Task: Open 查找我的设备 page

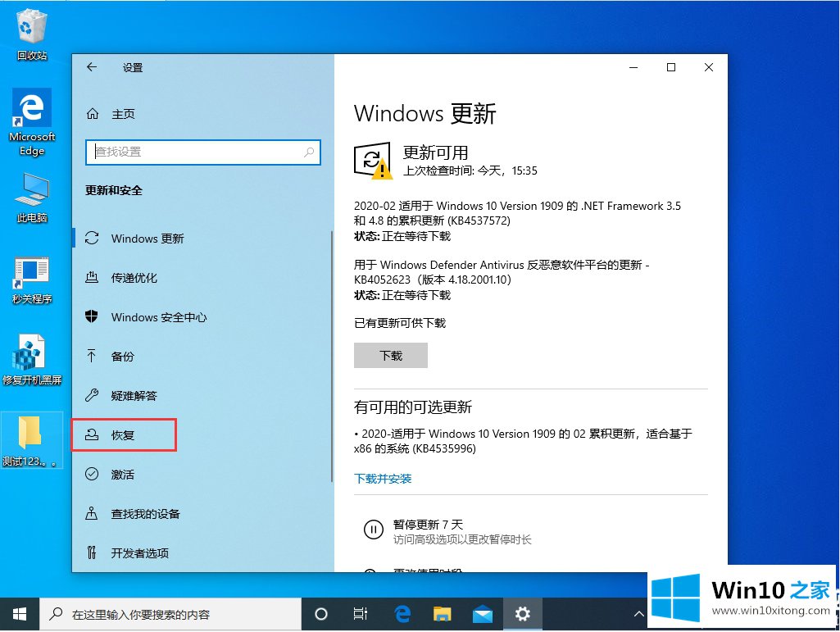Action: click(x=202, y=513)
